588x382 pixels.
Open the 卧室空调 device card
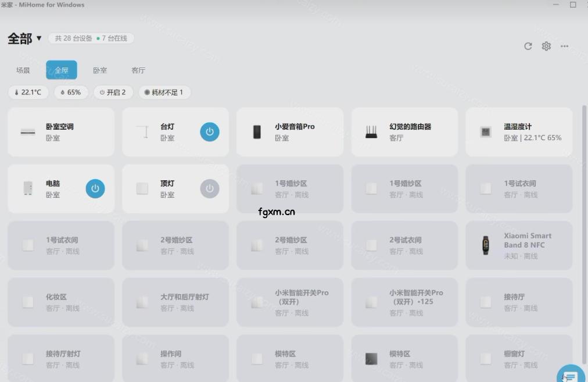61,132
